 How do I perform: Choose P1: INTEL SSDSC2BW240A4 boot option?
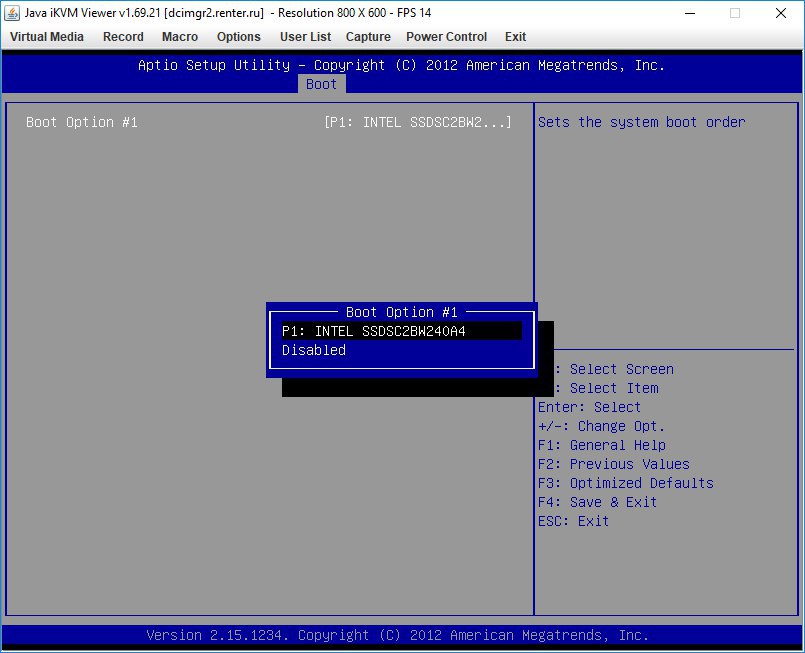(x=401, y=331)
